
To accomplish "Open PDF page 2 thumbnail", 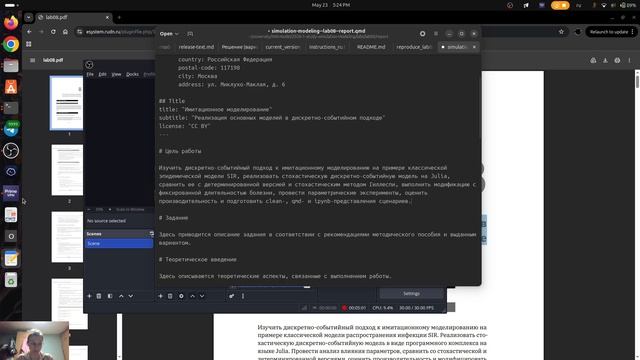I will pyautogui.click(x=67, y=170).
